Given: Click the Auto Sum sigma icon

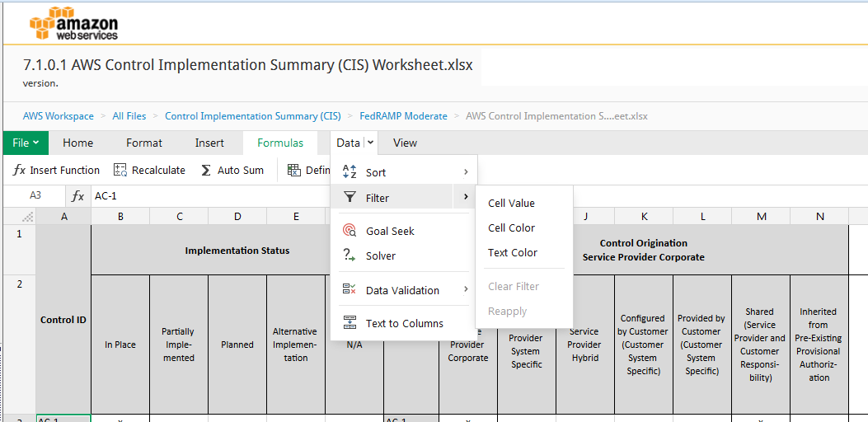Looking at the screenshot, I should coord(206,170).
